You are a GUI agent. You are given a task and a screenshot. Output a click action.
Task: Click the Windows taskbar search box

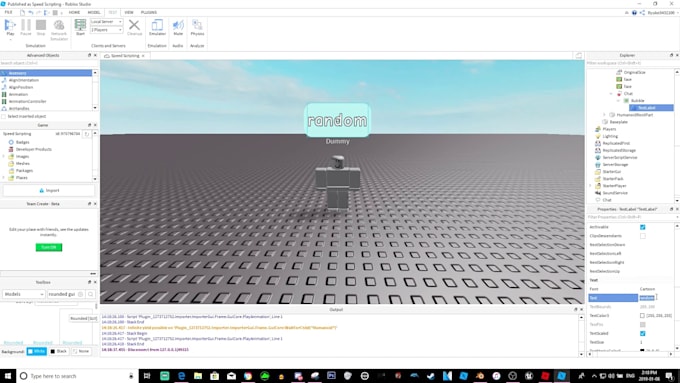(x=77, y=376)
